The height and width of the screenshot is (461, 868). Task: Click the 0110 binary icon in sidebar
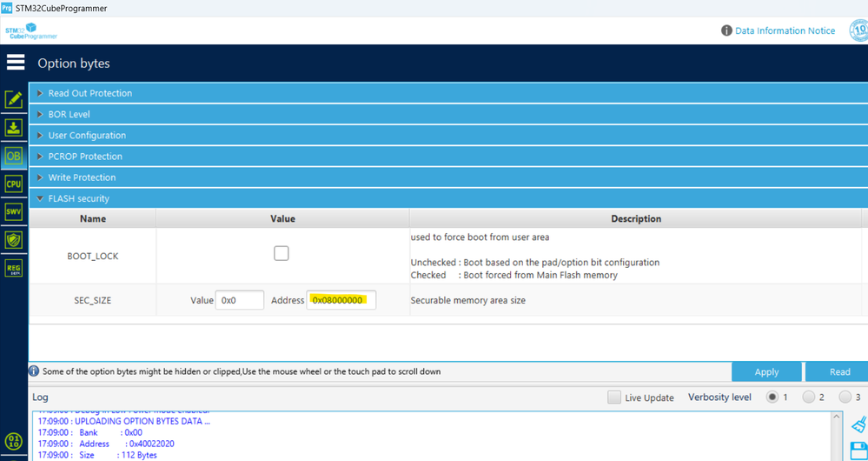pos(14,442)
